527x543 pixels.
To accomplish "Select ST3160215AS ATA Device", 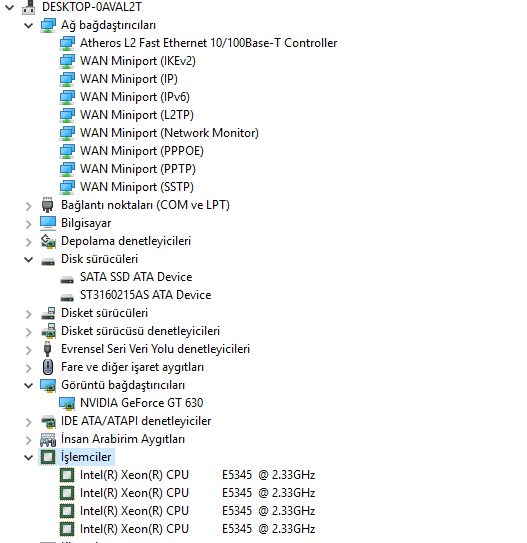I will [x=145, y=295].
